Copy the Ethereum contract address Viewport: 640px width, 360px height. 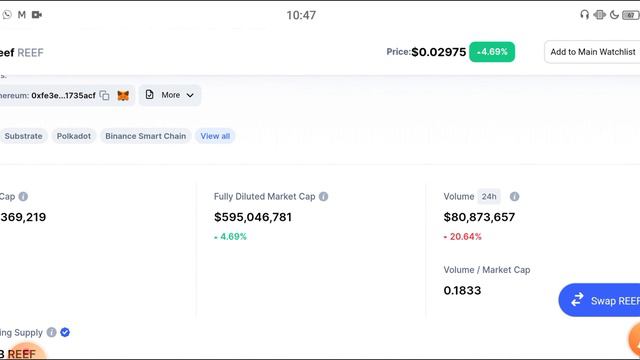pos(104,96)
